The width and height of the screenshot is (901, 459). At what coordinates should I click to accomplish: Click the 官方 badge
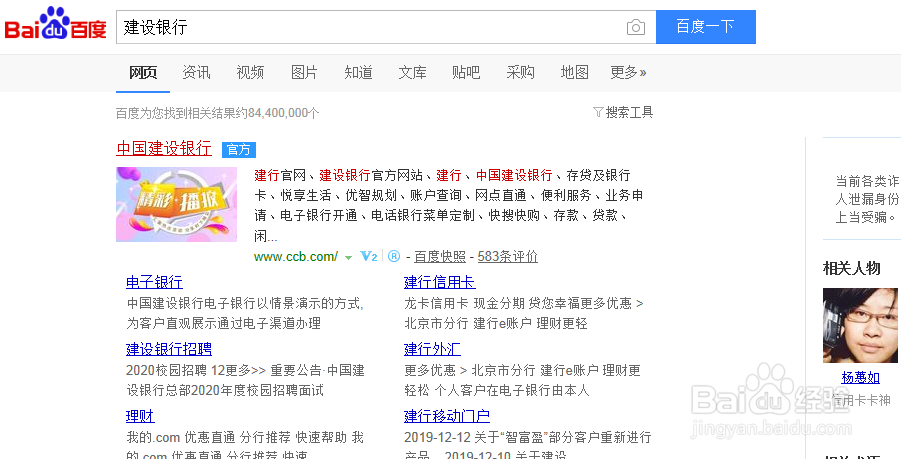[238, 150]
